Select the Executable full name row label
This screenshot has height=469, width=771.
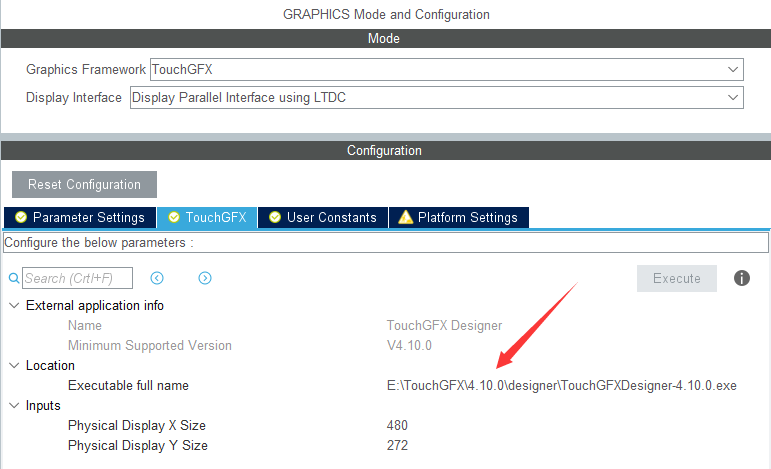point(128,385)
